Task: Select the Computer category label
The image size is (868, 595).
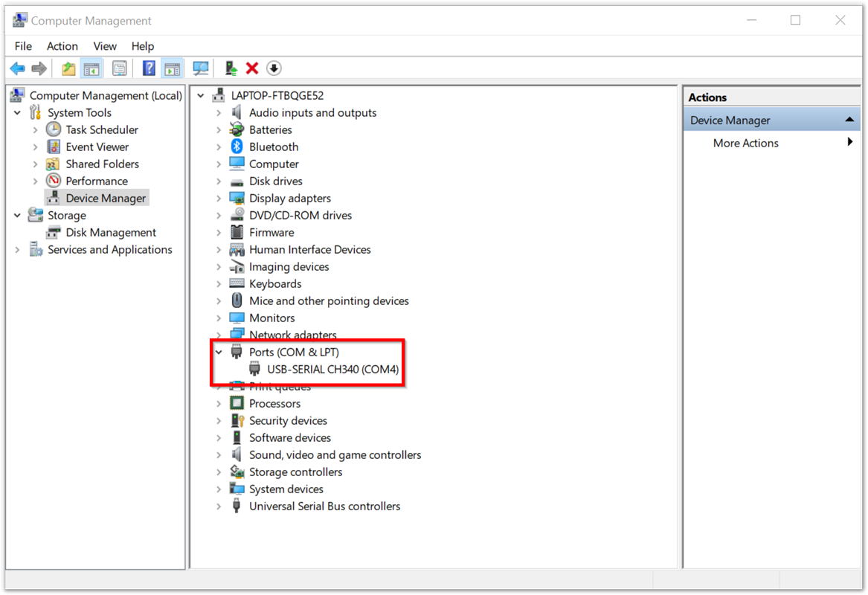Action: click(x=274, y=164)
